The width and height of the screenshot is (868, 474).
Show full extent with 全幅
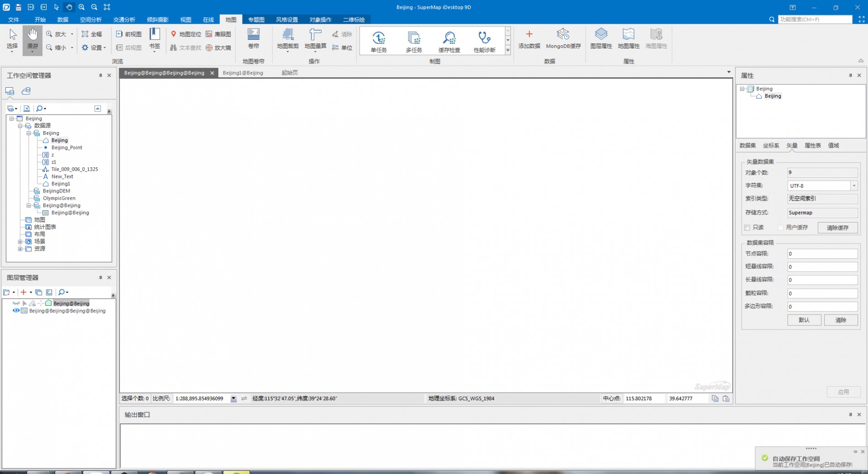(92, 34)
